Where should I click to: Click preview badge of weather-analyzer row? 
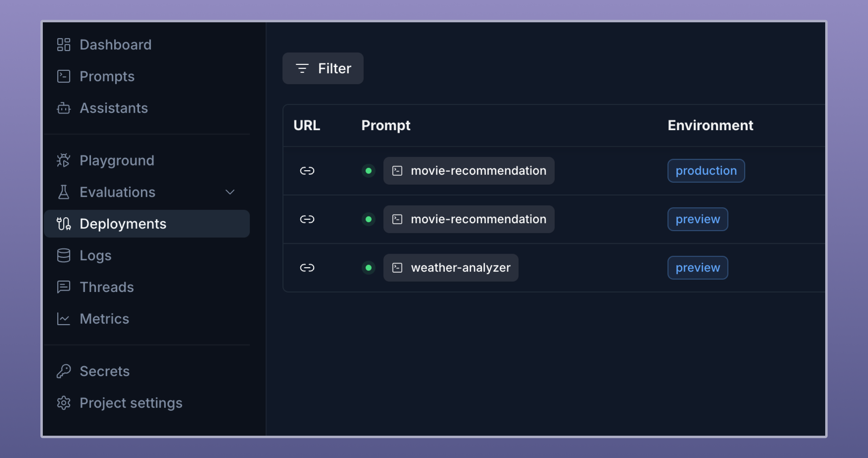coord(698,268)
